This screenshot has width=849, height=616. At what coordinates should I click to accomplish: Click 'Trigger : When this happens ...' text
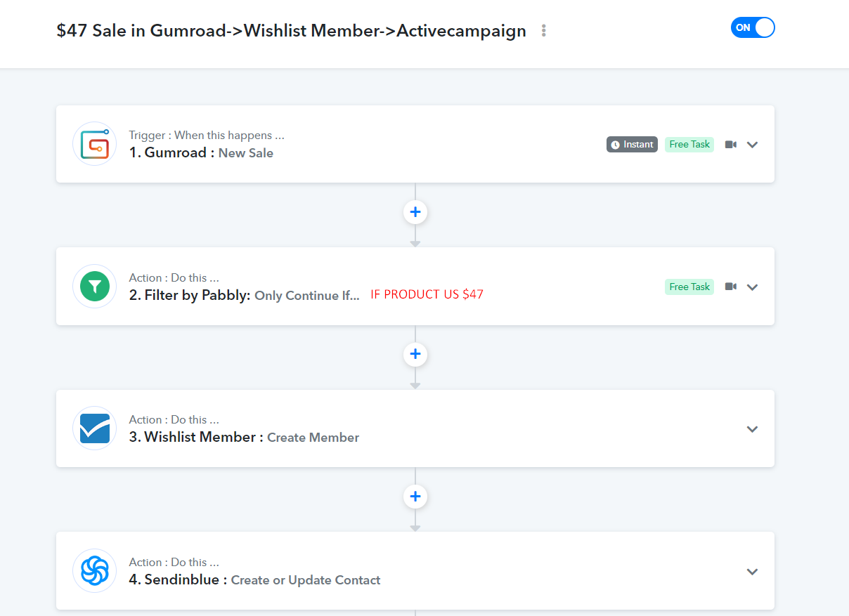[207, 136]
